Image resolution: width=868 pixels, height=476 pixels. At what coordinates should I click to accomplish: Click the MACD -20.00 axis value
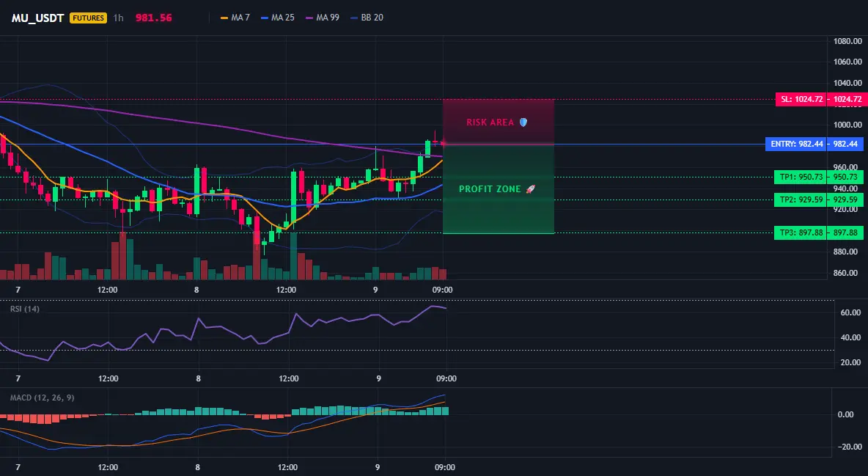pyautogui.click(x=850, y=447)
